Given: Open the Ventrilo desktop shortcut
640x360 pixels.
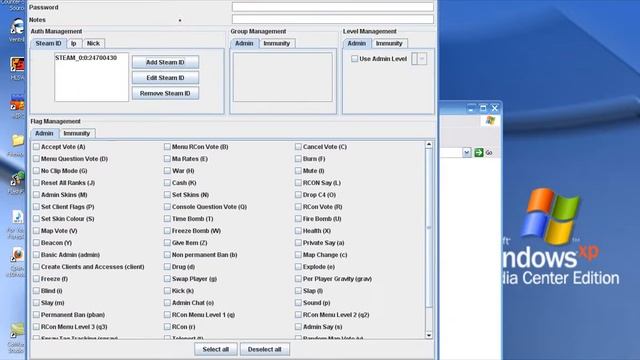Looking at the screenshot, I should click(17, 27).
